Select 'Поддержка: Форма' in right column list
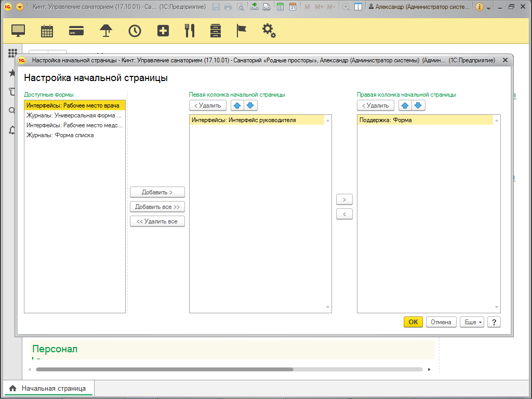This screenshot has height=399, width=532. (x=385, y=120)
